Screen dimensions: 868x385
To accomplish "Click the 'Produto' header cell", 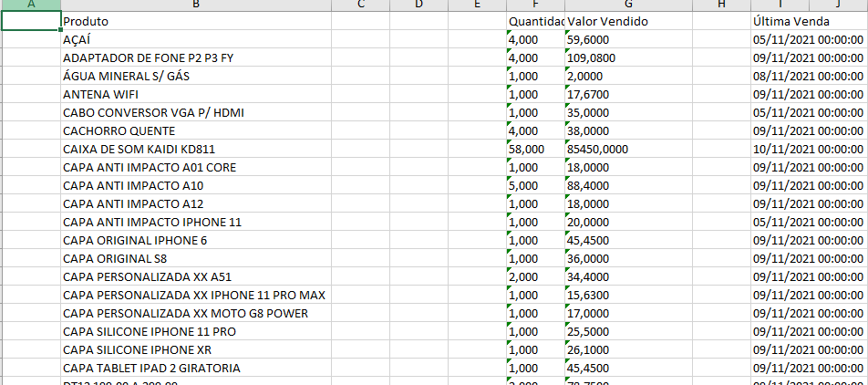I will click(197, 21).
